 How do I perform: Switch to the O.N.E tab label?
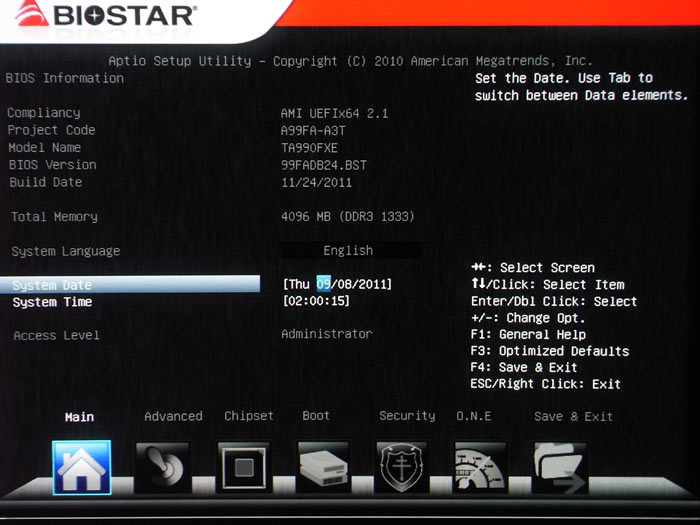[474, 416]
